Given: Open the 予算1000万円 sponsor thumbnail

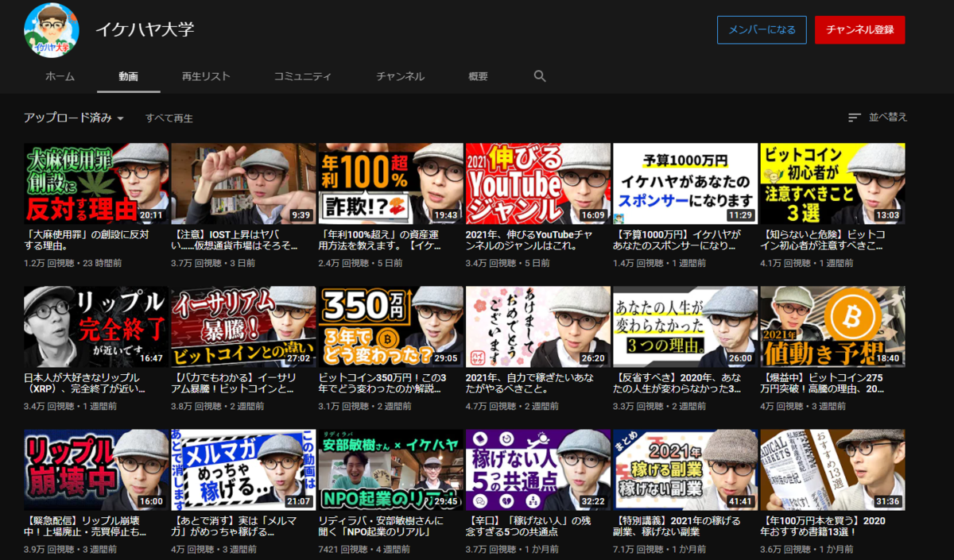Looking at the screenshot, I should (685, 184).
